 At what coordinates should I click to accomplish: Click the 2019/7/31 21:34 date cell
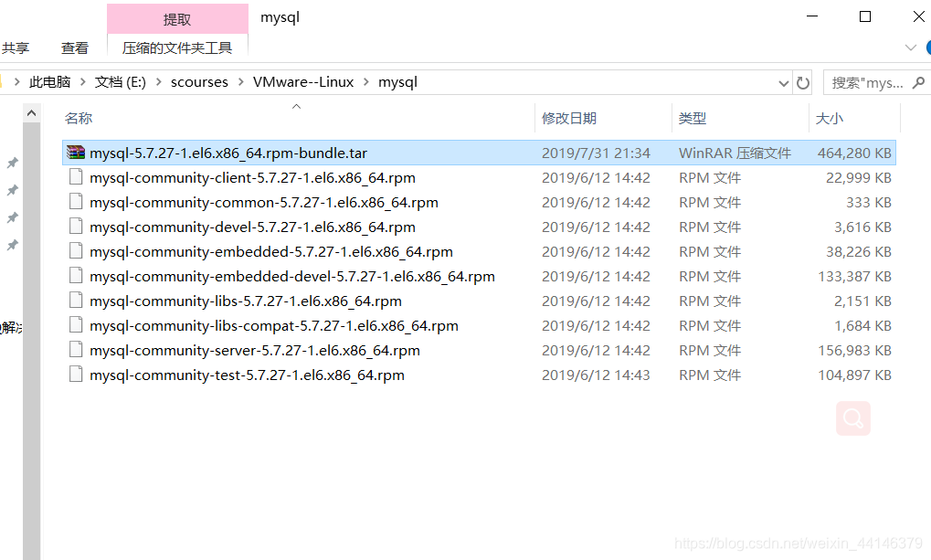coord(596,153)
